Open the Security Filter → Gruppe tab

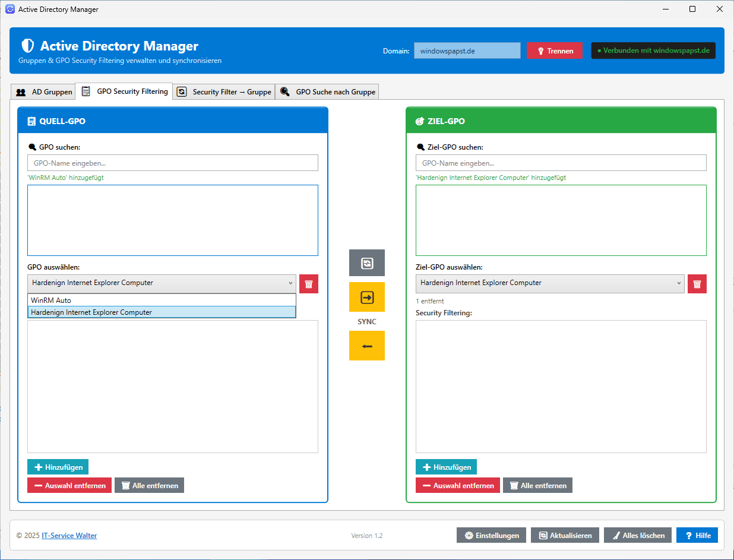coord(224,91)
